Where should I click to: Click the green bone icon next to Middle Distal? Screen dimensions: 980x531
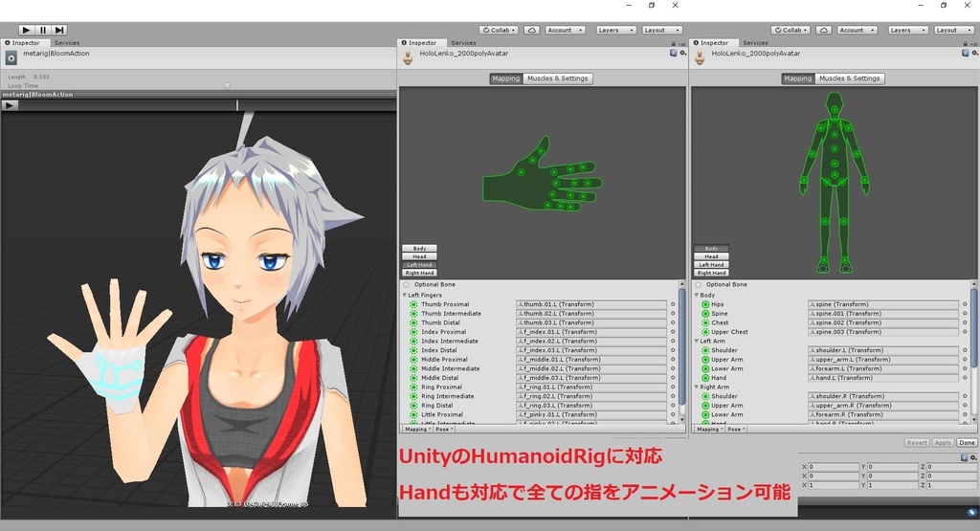point(413,378)
